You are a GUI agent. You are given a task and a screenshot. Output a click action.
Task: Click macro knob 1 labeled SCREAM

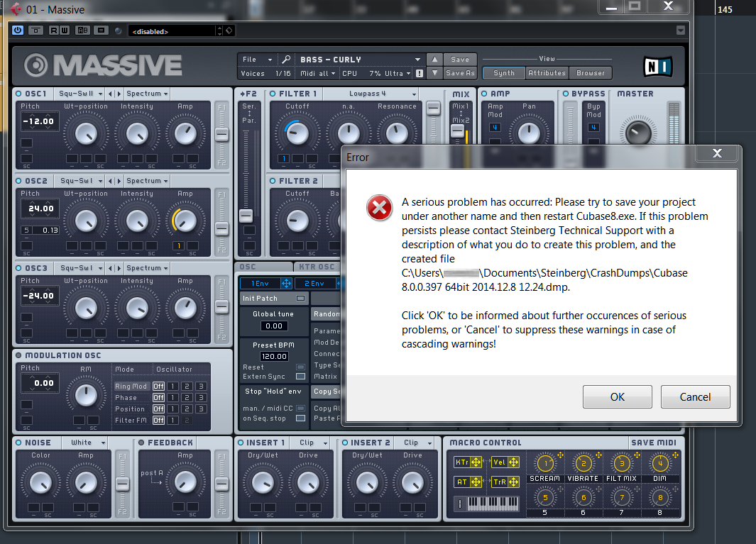click(x=545, y=464)
